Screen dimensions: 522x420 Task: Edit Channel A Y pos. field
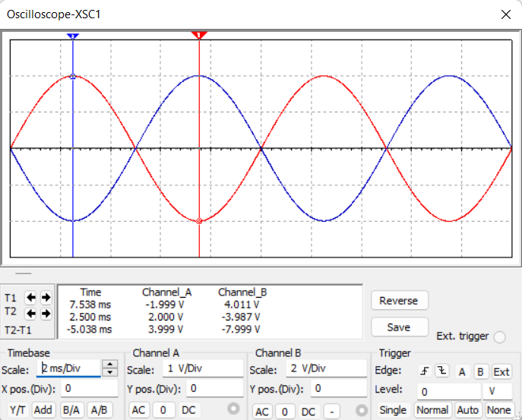pyautogui.click(x=215, y=388)
